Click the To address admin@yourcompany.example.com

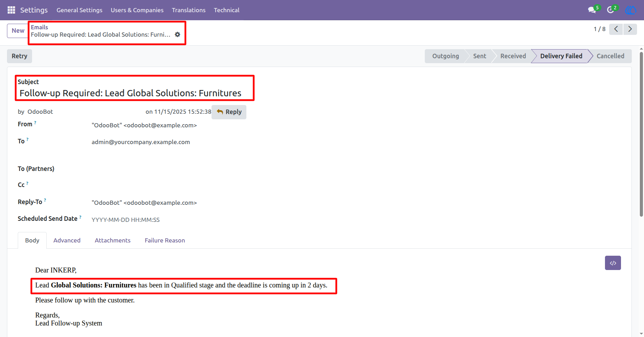(141, 142)
